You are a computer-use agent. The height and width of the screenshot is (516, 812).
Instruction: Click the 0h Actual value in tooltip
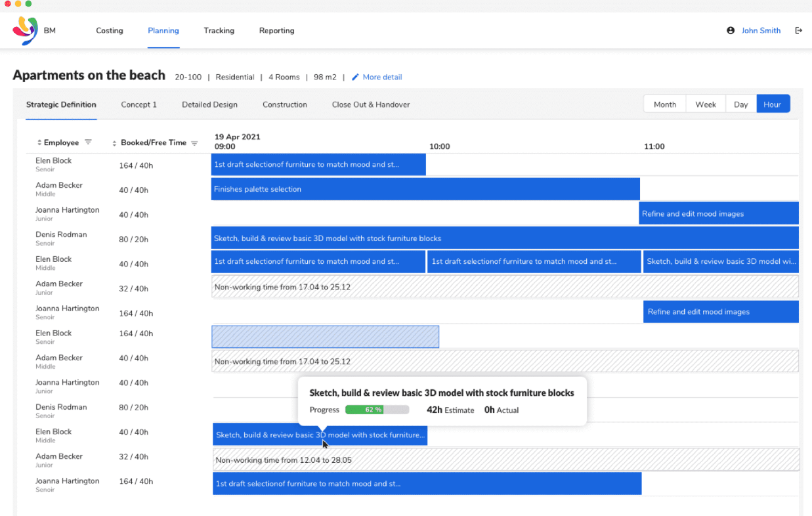click(x=502, y=410)
